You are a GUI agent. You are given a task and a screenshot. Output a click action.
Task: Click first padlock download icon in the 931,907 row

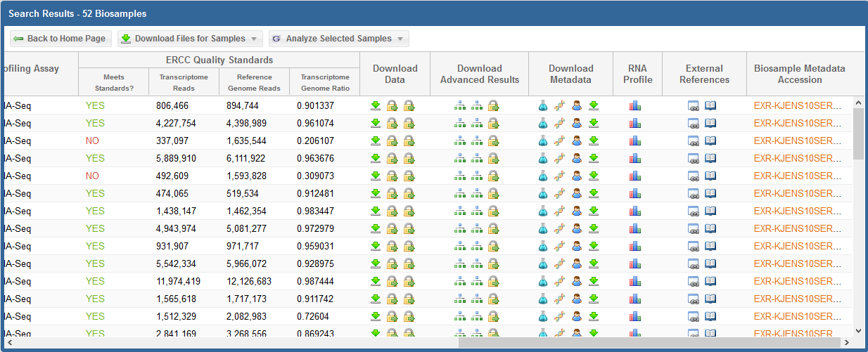pos(392,247)
